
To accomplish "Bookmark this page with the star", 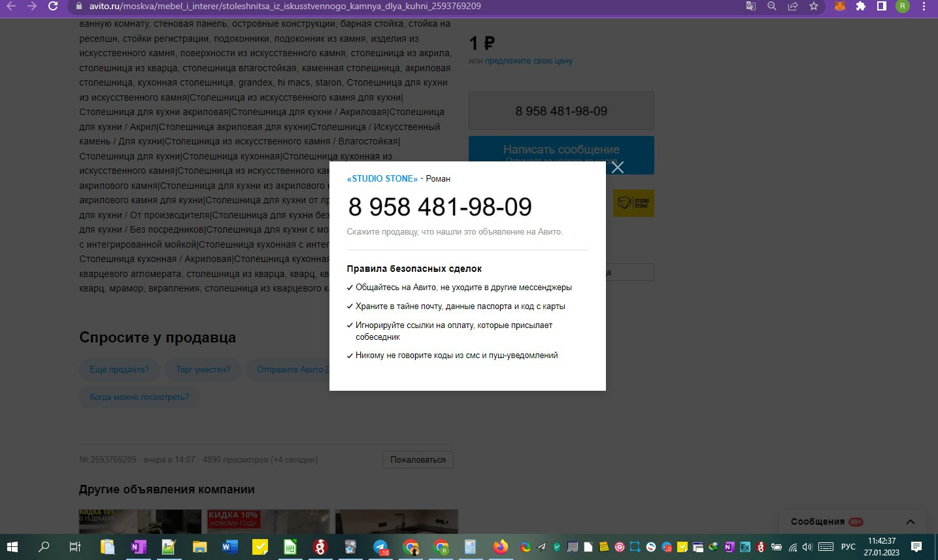I will (x=814, y=6).
